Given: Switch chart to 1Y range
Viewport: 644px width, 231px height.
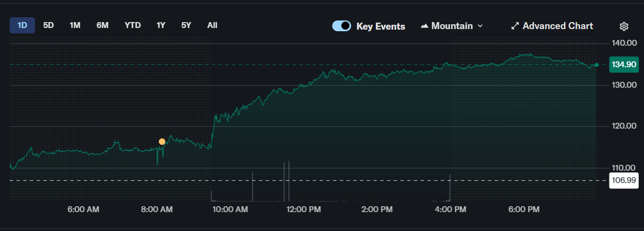Looking at the screenshot, I should pyautogui.click(x=161, y=25).
